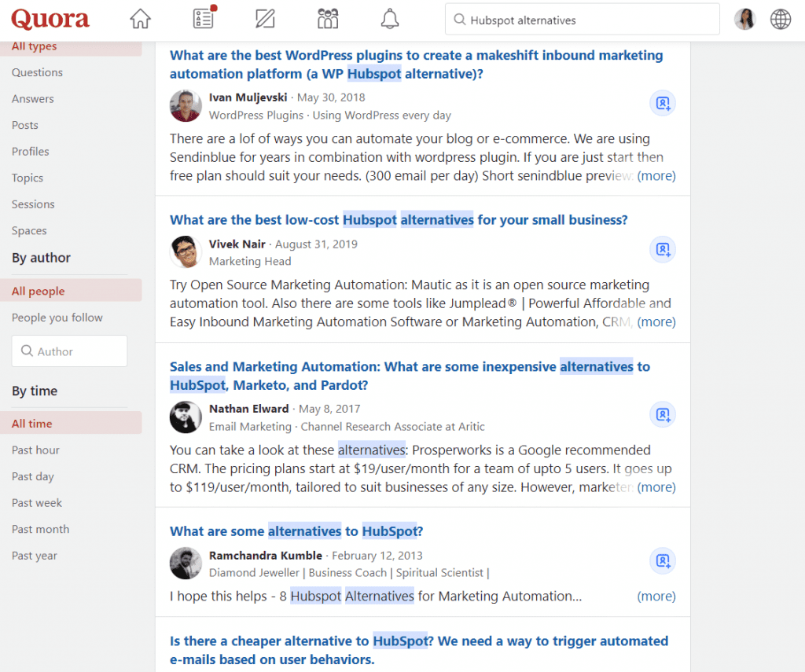Open the Following list icon
The width and height of the screenshot is (805, 672).
(x=204, y=19)
